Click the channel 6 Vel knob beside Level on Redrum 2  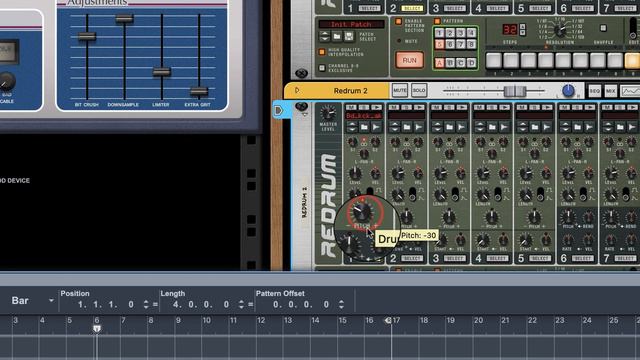pos(589,173)
